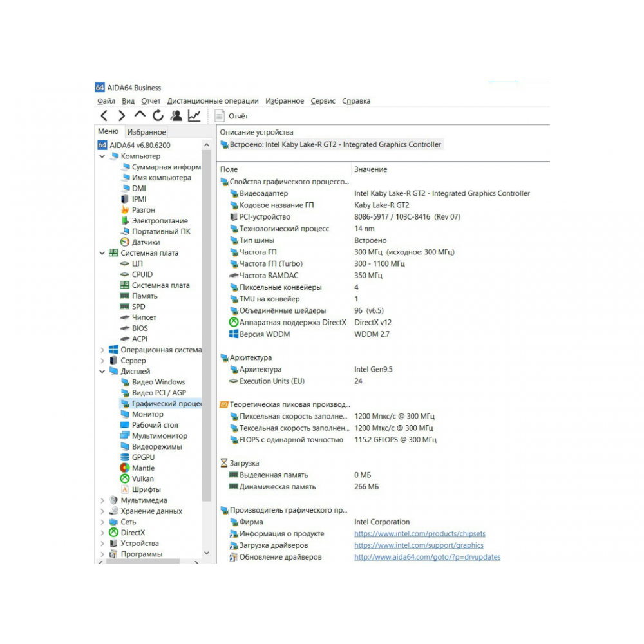Screen dimensions: 644x644
Task: Select the Встроено: Intel Kaby Lake-R GT2 device row
Action: (x=331, y=144)
